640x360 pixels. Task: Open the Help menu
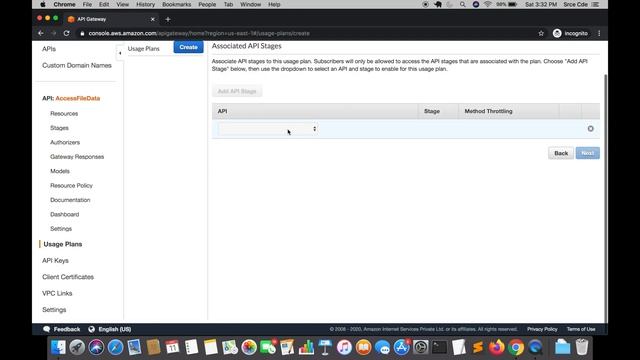(274, 4)
